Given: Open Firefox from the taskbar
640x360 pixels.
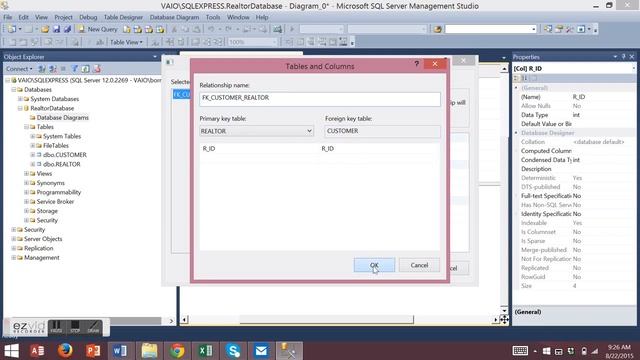Looking at the screenshot, I should click(x=64, y=351).
